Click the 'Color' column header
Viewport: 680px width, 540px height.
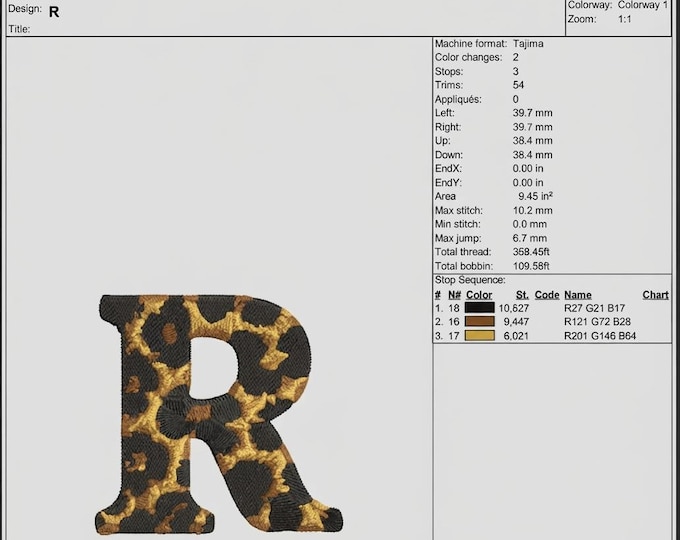pyautogui.click(x=479, y=295)
